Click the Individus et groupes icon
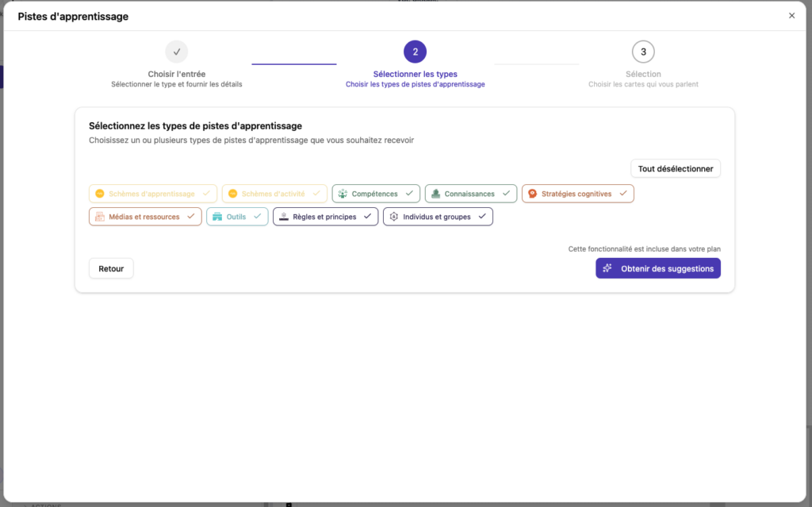This screenshot has height=507, width=812. point(394,217)
